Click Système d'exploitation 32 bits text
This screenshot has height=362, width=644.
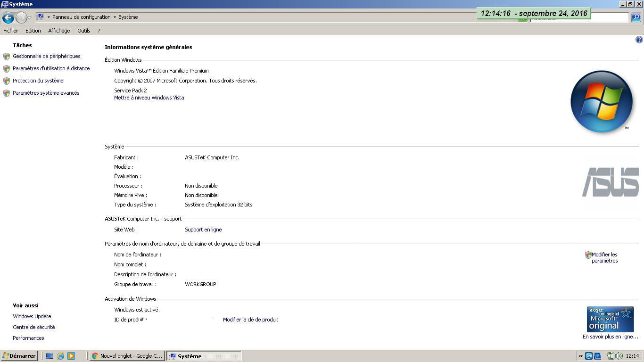(219, 205)
